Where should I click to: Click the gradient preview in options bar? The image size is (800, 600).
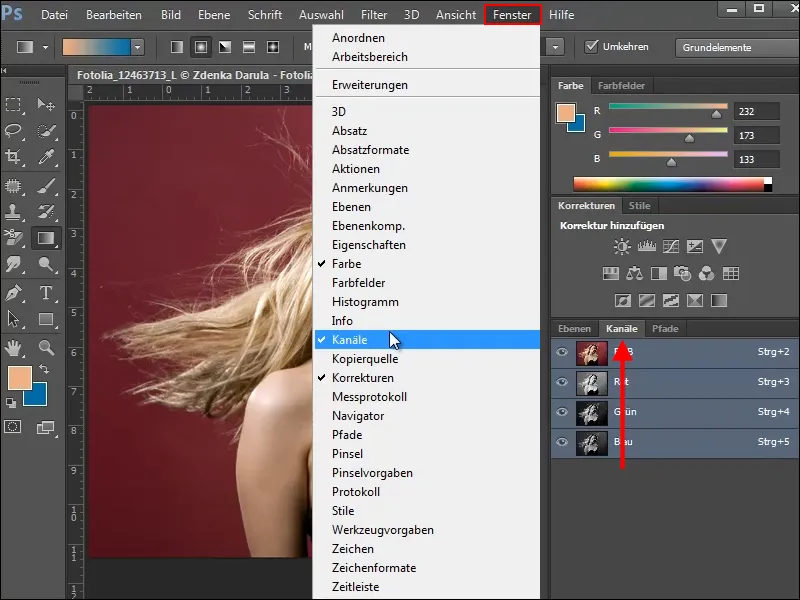96,47
